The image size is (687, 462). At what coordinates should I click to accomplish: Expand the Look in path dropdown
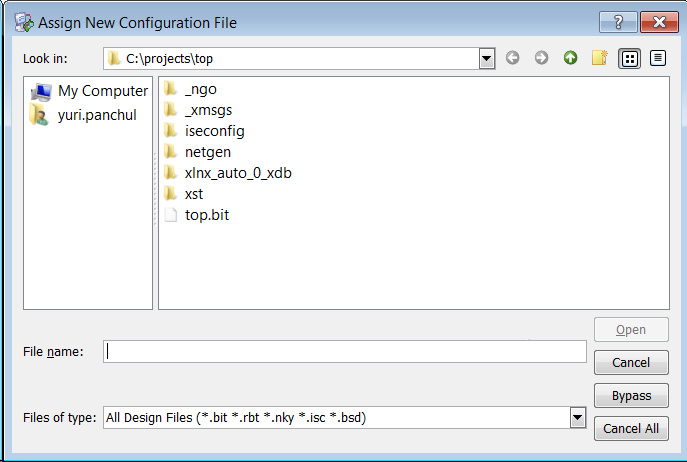[487, 59]
